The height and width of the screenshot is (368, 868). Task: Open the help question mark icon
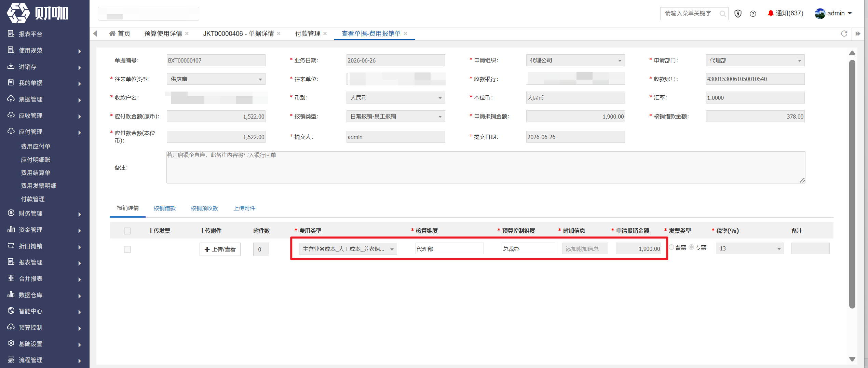click(753, 14)
